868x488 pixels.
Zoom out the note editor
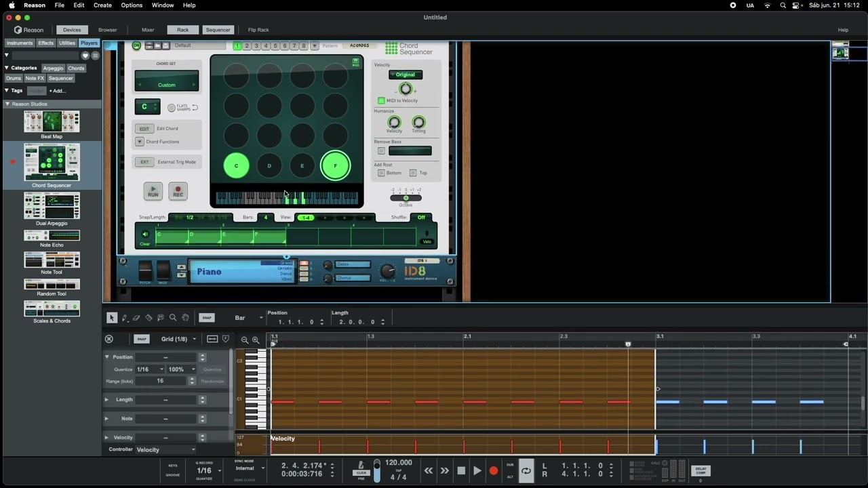(x=245, y=340)
